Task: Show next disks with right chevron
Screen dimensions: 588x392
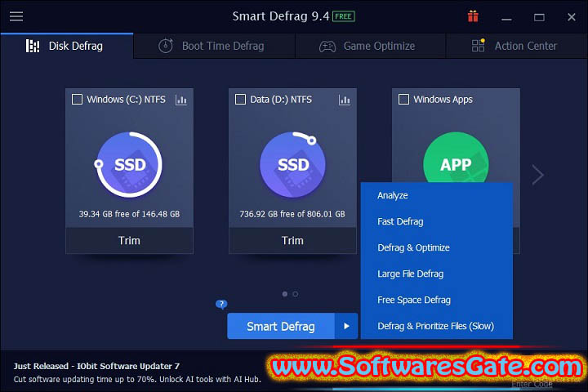Action: pyautogui.click(x=537, y=175)
